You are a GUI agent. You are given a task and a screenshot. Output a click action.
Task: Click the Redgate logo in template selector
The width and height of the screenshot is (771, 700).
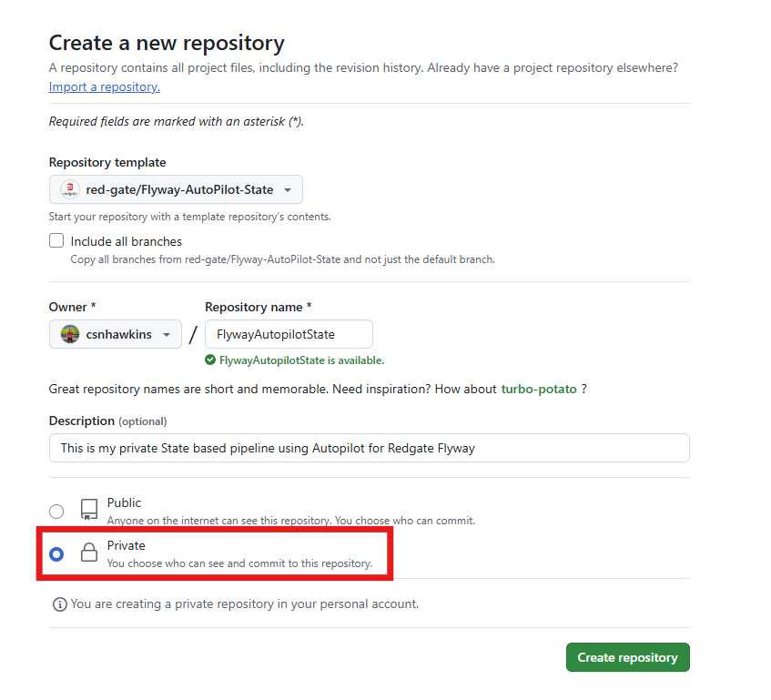(69, 189)
